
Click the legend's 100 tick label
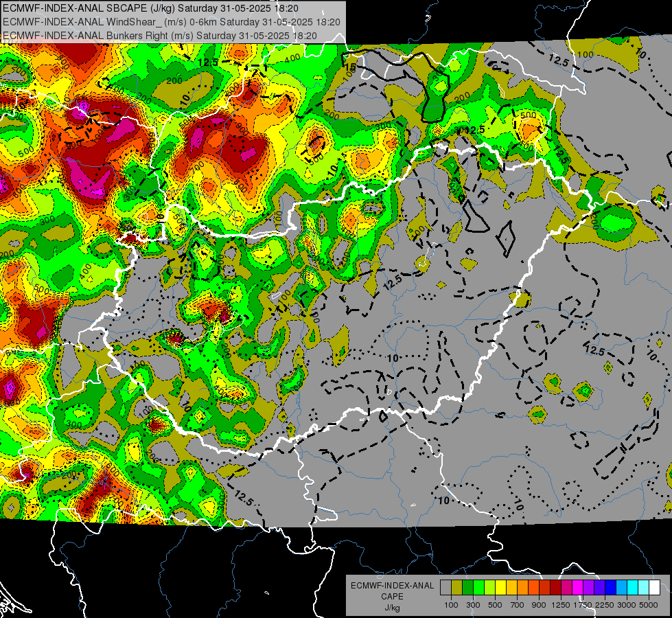pyautogui.click(x=451, y=605)
